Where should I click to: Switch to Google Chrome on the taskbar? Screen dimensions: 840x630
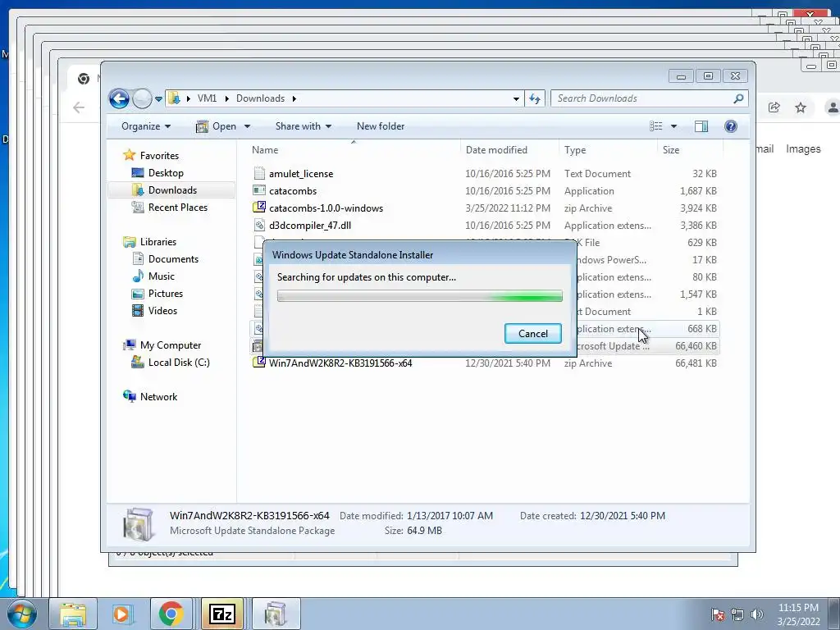tap(171, 614)
